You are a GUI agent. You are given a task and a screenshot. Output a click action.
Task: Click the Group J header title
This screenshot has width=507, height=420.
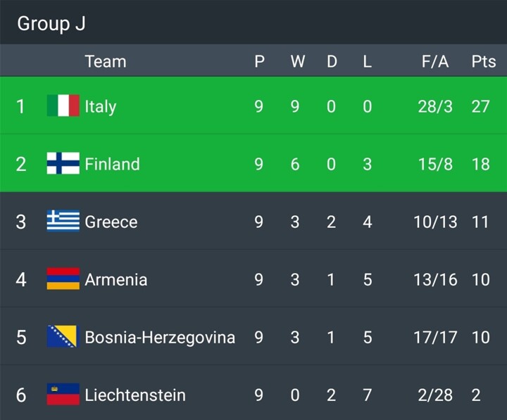[51, 23]
